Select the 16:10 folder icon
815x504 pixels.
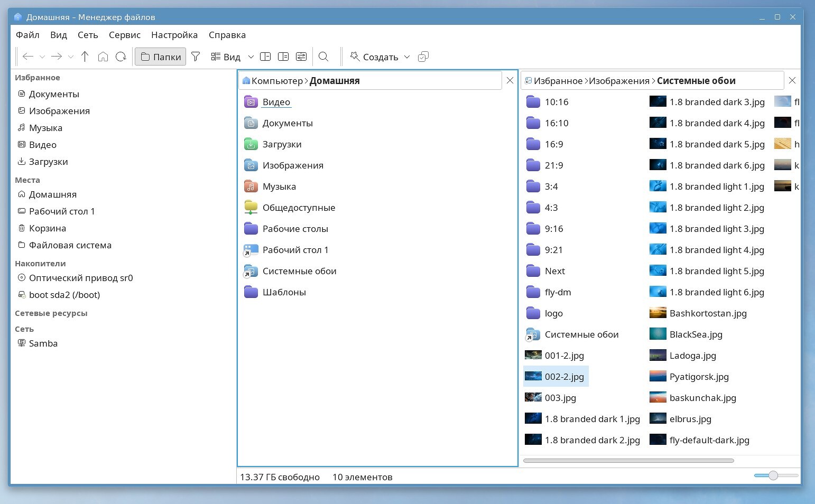533,123
